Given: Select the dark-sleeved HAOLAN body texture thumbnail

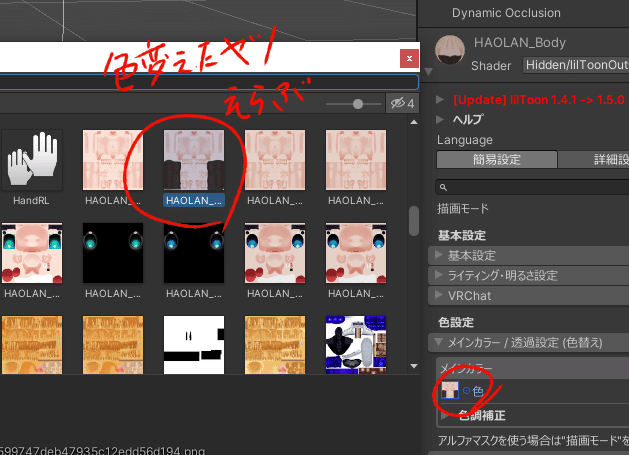Looking at the screenshot, I should (194, 160).
